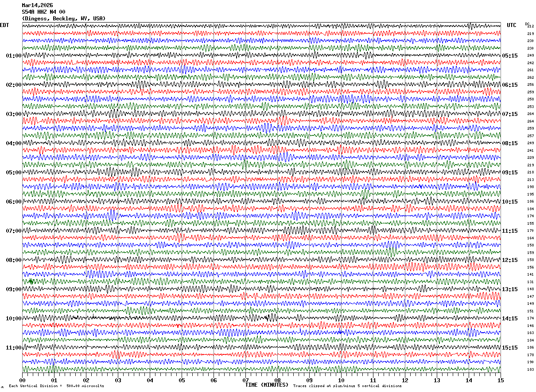The image size is (536, 392).
Task: Click the DC offset value 241
Action: pos(530,150)
